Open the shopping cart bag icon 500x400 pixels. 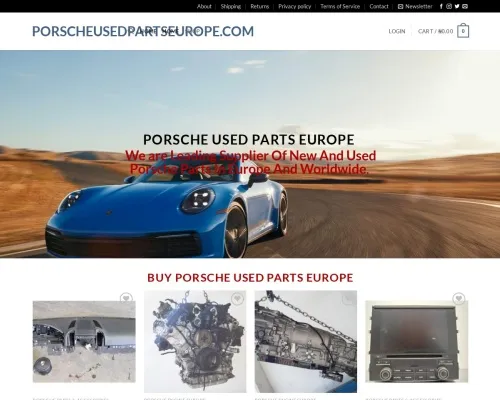(463, 31)
